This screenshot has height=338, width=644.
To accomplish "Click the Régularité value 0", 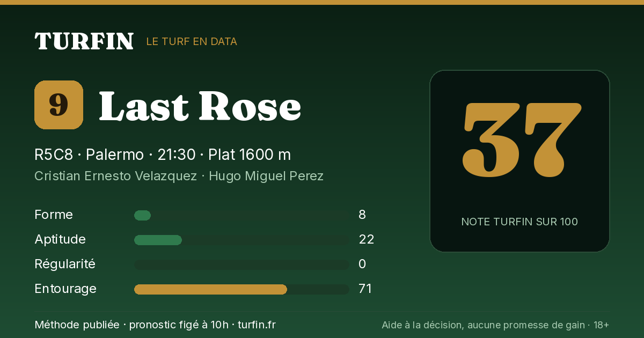I will click(362, 264).
